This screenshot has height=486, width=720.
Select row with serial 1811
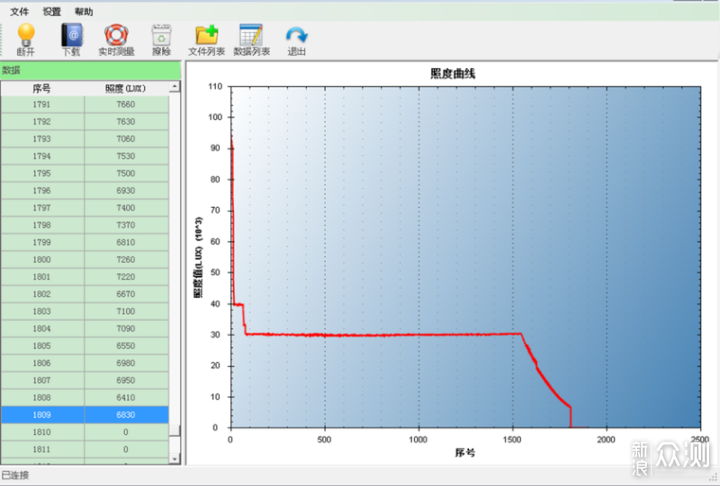[x=84, y=449]
